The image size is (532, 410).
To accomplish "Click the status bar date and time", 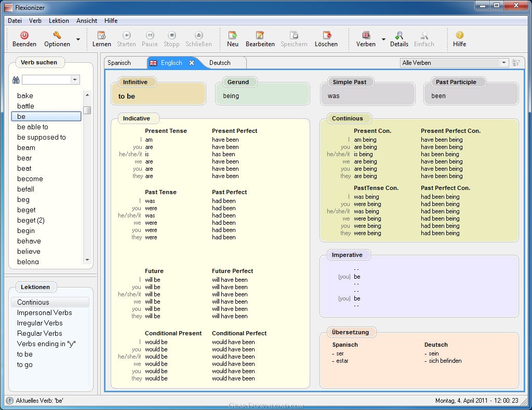I will tap(477, 401).
